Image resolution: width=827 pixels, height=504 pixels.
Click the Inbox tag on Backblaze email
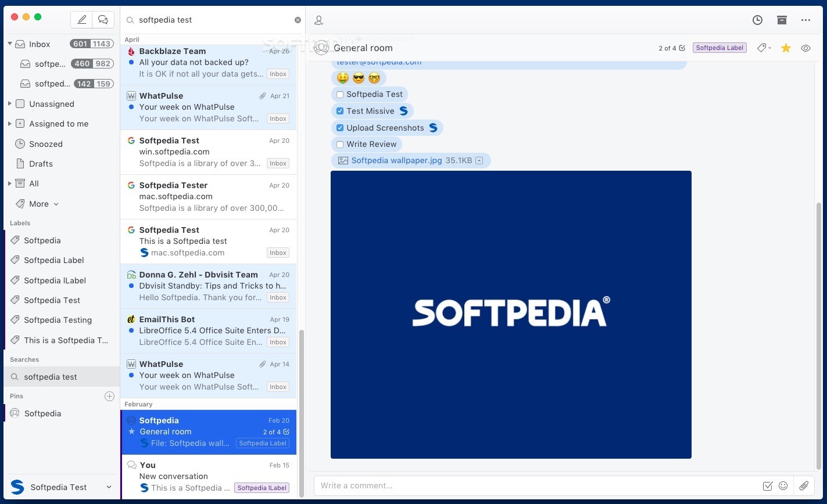[x=278, y=74]
